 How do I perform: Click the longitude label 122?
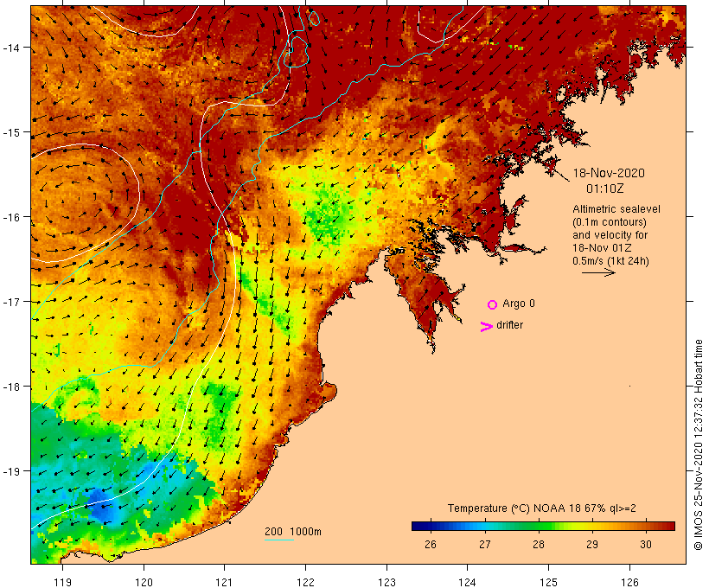pyautogui.click(x=306, y=582)
